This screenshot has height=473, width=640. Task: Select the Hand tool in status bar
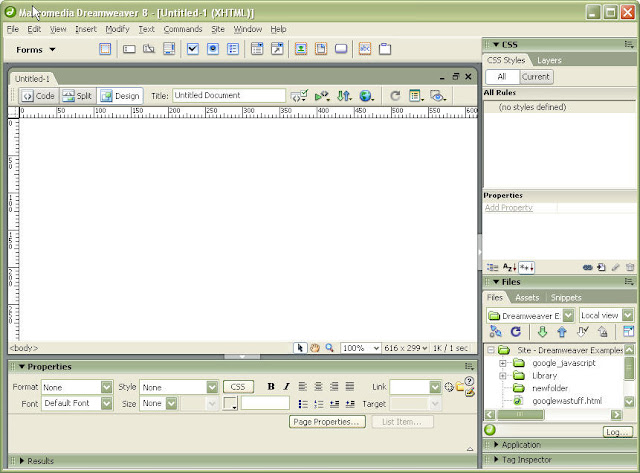coord(314,348)
